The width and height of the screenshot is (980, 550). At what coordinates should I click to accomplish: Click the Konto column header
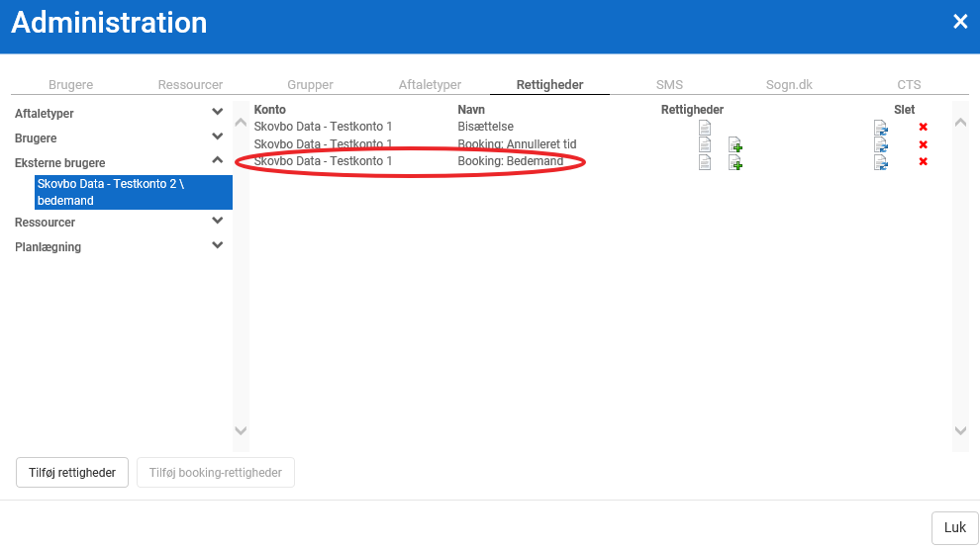pyautogui.click(x=269, y=109)
